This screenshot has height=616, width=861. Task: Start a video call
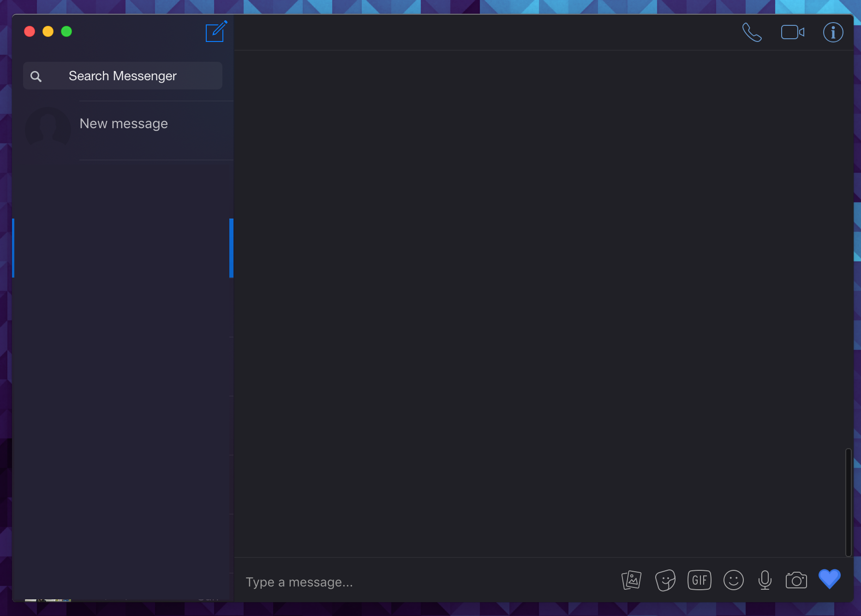pos(793,32)
